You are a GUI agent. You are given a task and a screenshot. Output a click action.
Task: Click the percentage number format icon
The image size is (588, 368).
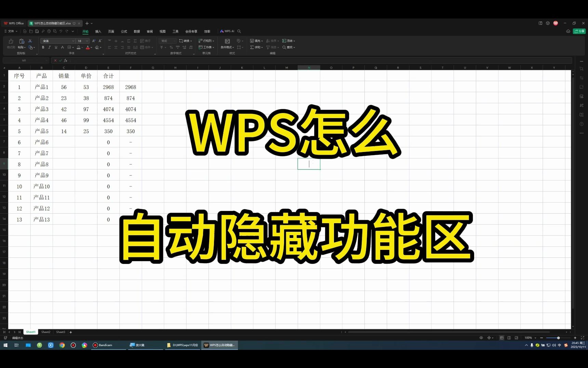coord(171,47)
